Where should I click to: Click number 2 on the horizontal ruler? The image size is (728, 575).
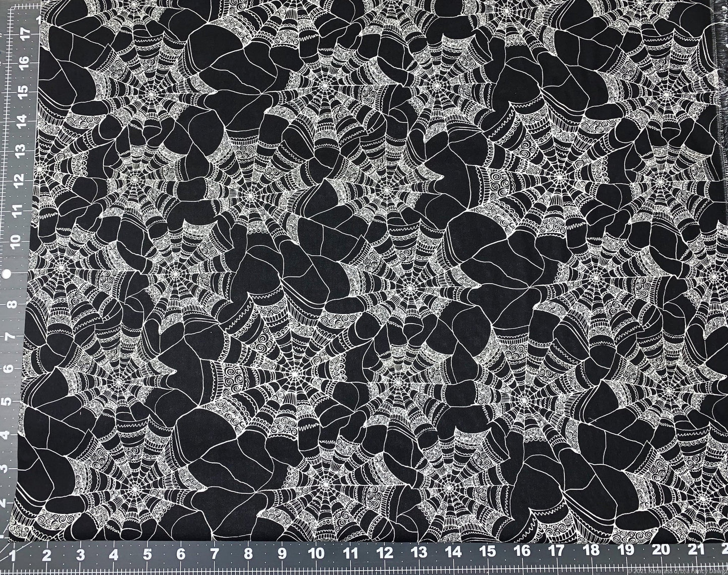click(47, 555)
